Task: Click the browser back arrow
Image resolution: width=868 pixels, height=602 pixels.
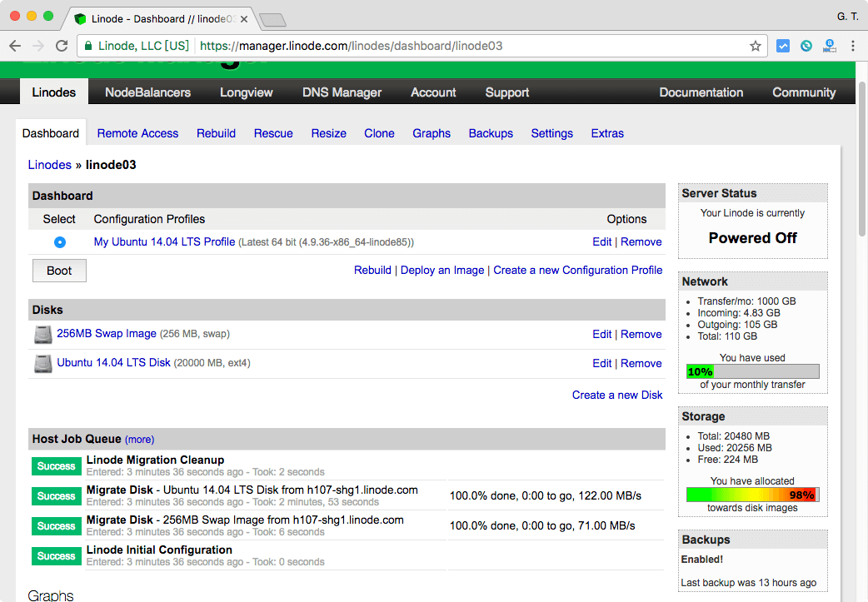Action: coord(16,46)
